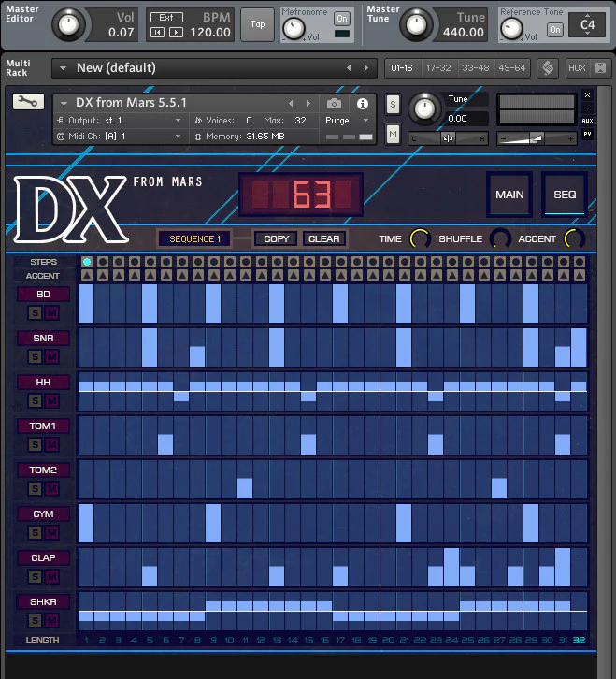Click the BPM value 120.00
Image resolution: width=616 pixels, height=679 pixels.
[210, 33]
